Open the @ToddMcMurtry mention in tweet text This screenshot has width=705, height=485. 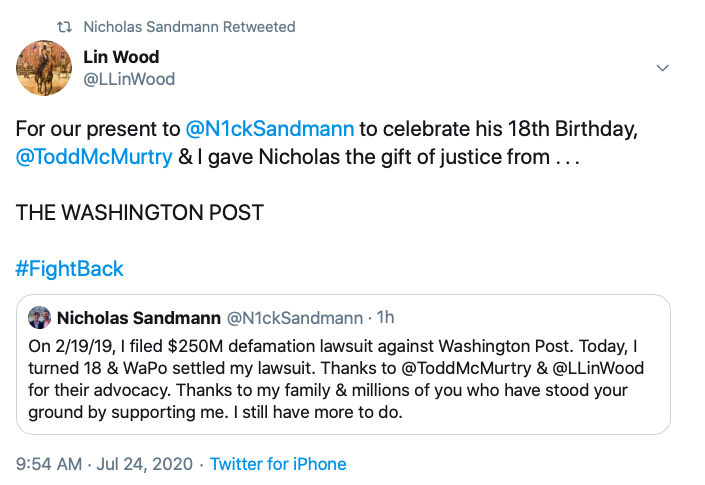tap(94, 157)
